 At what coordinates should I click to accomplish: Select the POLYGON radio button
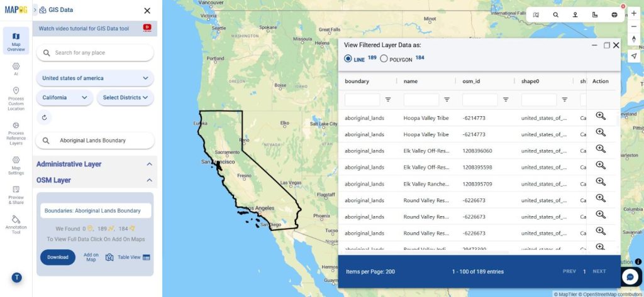(x=384, y=58)
